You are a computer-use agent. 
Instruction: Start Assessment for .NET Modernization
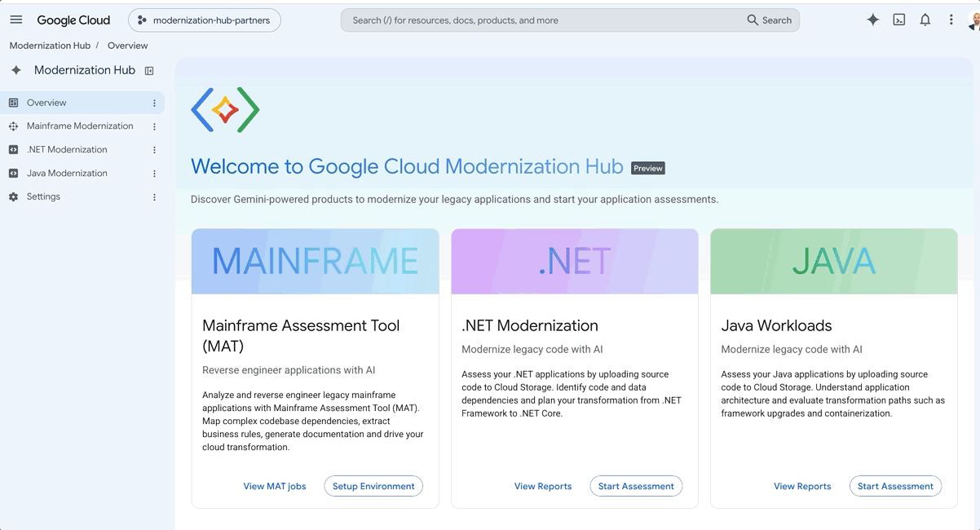pyautogui.click(x=636, y=486)
